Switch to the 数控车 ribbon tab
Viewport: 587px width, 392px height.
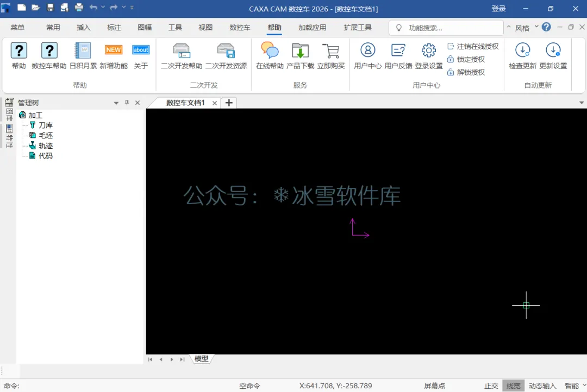(240, 28)
